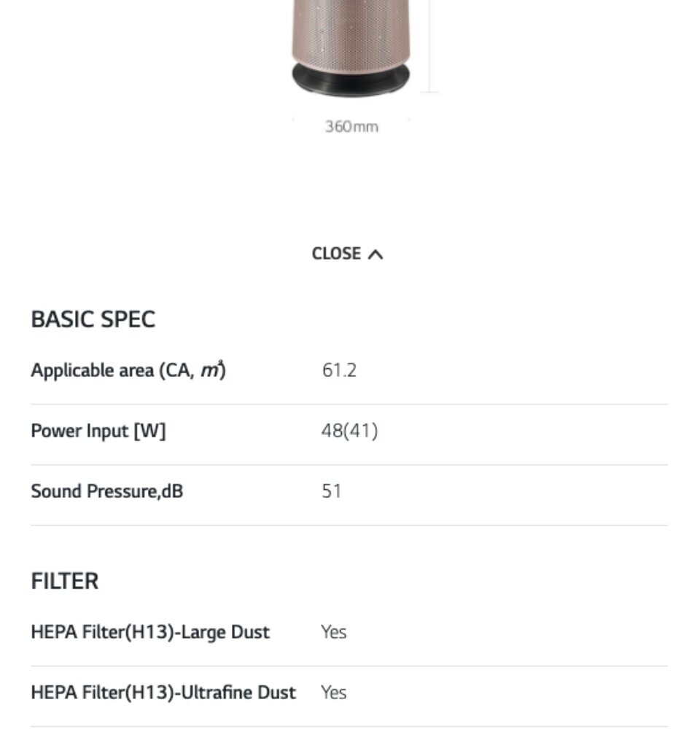Select the Sound Pressure,dB label
The width and height of the screenshot is (700, 729).
coord(106,491)
